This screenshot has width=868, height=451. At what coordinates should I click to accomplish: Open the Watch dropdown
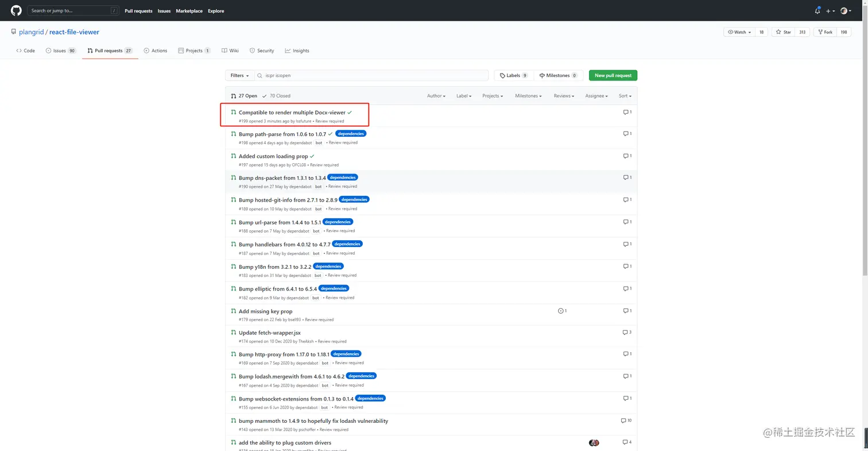pos(739,32)
